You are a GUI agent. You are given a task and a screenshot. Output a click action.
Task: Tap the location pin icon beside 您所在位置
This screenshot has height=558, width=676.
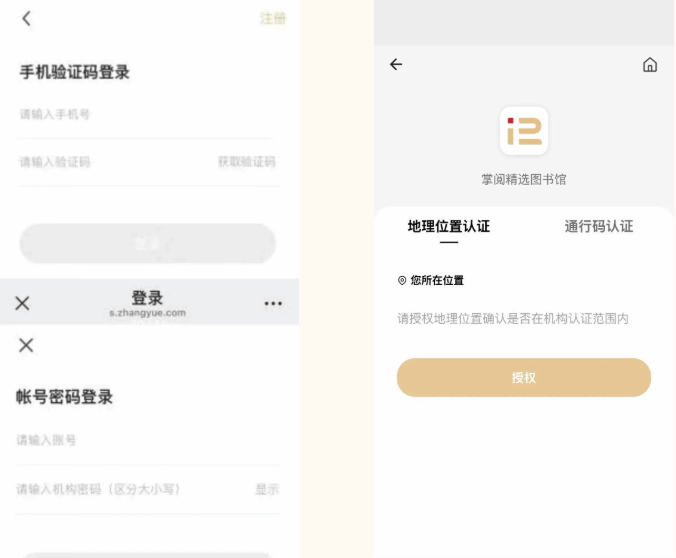click(x=402, y=281)
